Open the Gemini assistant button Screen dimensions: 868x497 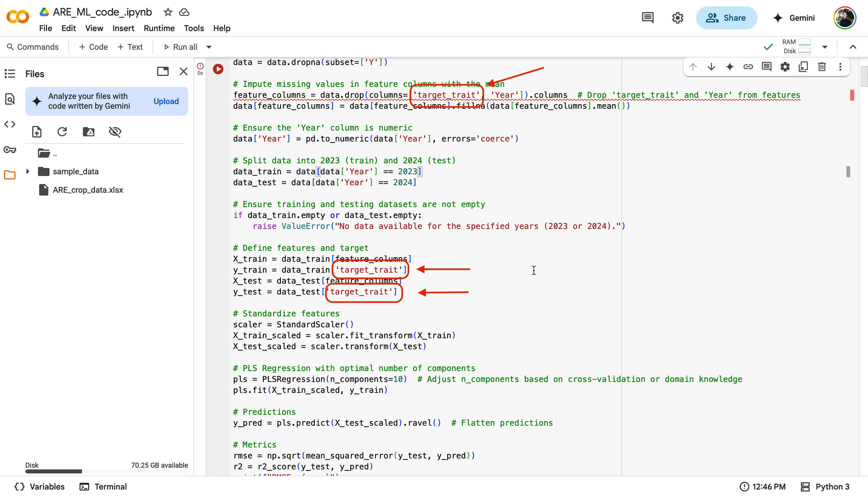[x=794, y=18]
